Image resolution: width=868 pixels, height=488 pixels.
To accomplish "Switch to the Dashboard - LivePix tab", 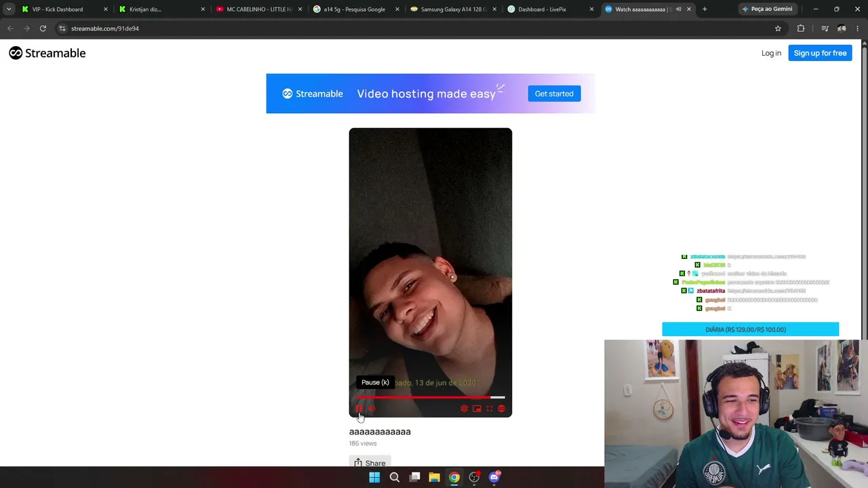I will [549, 9].
